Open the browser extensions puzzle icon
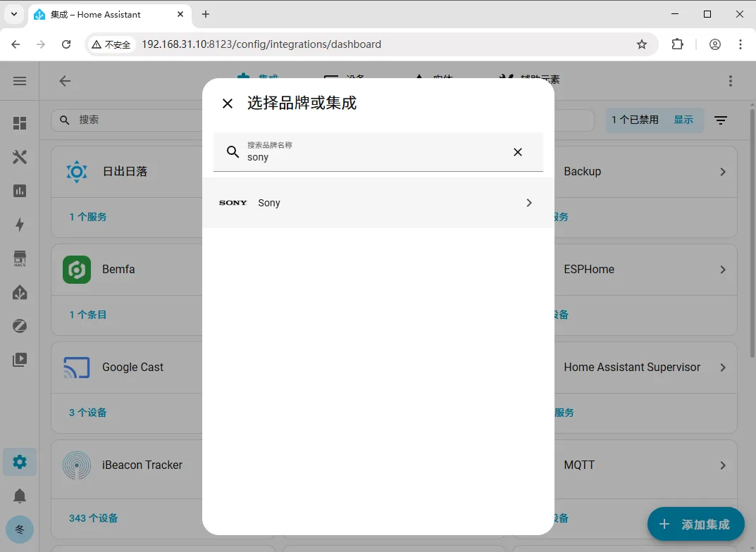 677,44
